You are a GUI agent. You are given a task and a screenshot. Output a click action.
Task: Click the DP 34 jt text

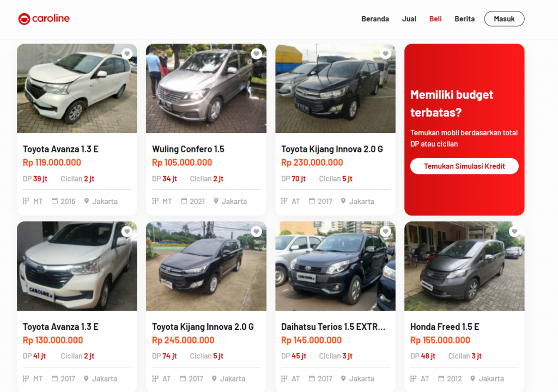165,179
